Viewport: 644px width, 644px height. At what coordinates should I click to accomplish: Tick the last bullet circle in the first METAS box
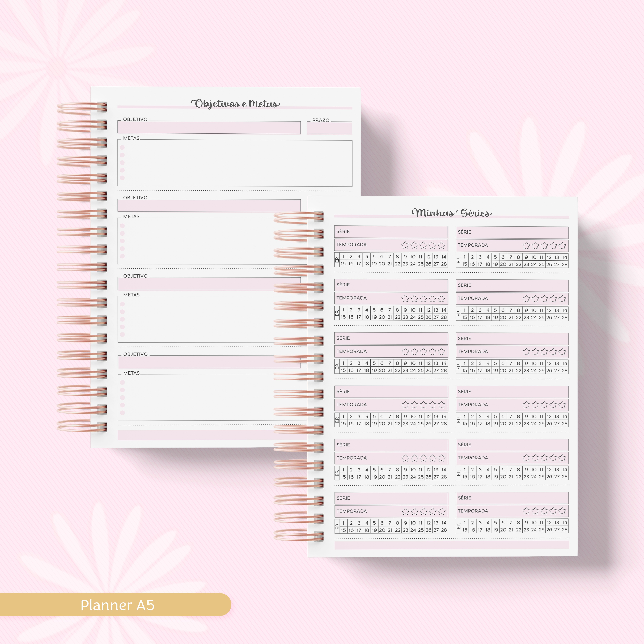coord(122,178)
